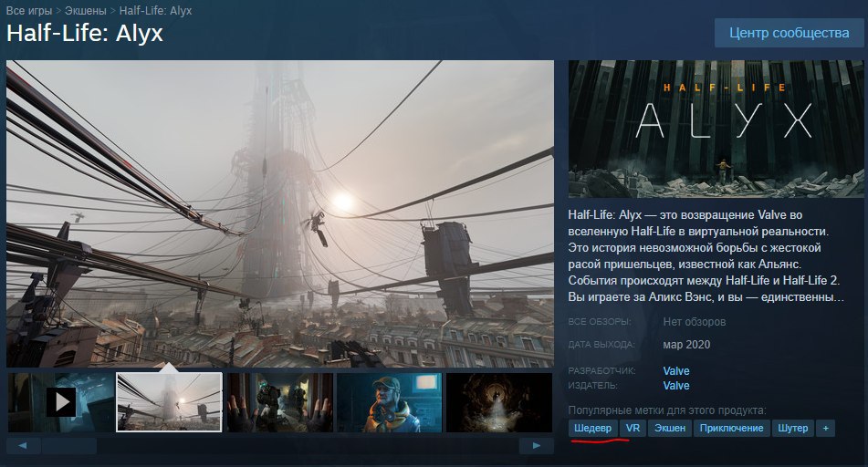Screen dimensions: 868x467
Task: Click the 'Half-Life: Alyx' breadcrumb link
Action: click(x=155, y=11)
